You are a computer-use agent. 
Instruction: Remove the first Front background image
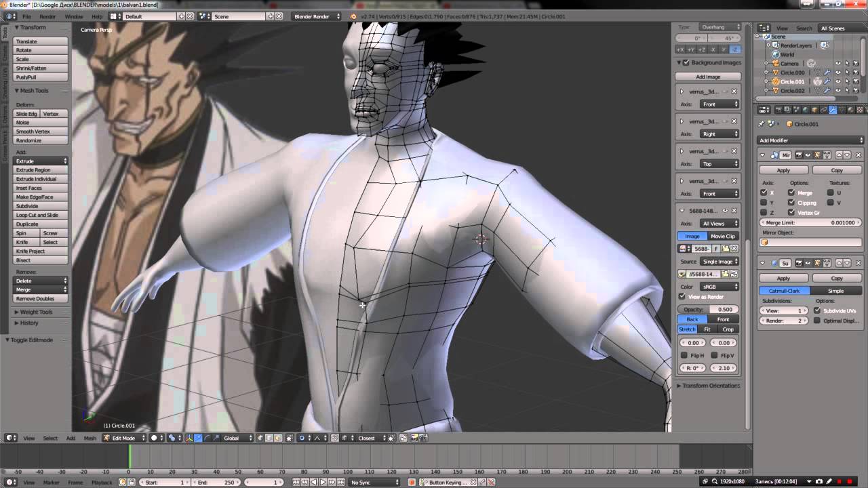[x=734, y=91]
